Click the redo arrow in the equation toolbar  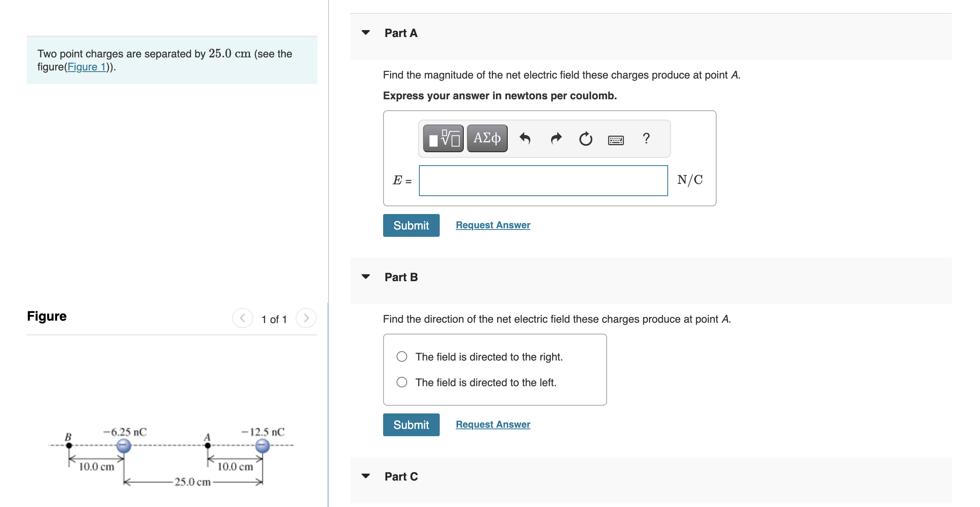point(555,138)
